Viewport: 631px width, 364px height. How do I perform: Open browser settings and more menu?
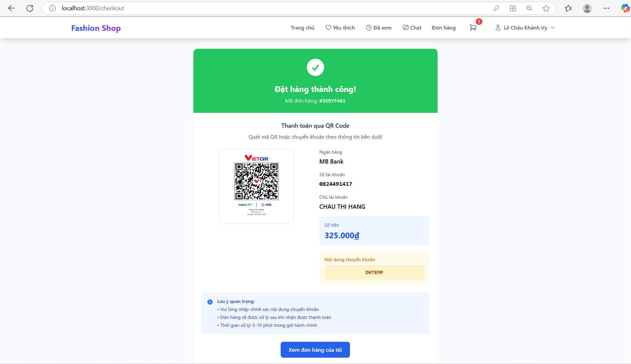coord(606,8)
